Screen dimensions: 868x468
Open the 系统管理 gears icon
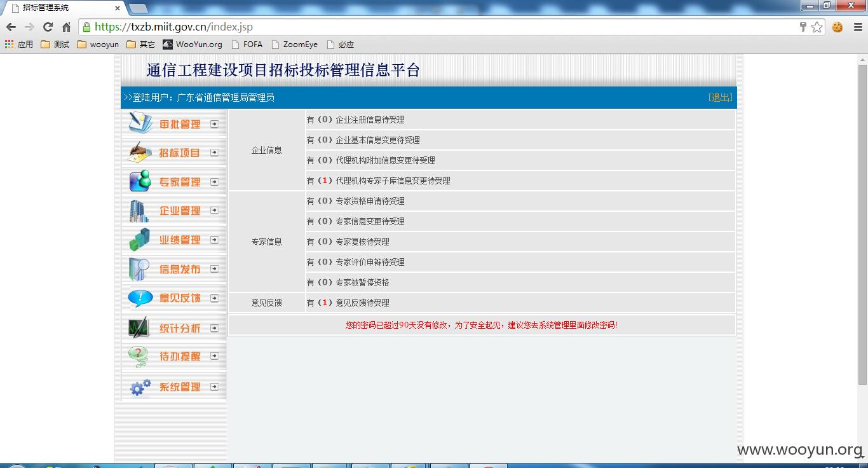[x=140, y=387]
